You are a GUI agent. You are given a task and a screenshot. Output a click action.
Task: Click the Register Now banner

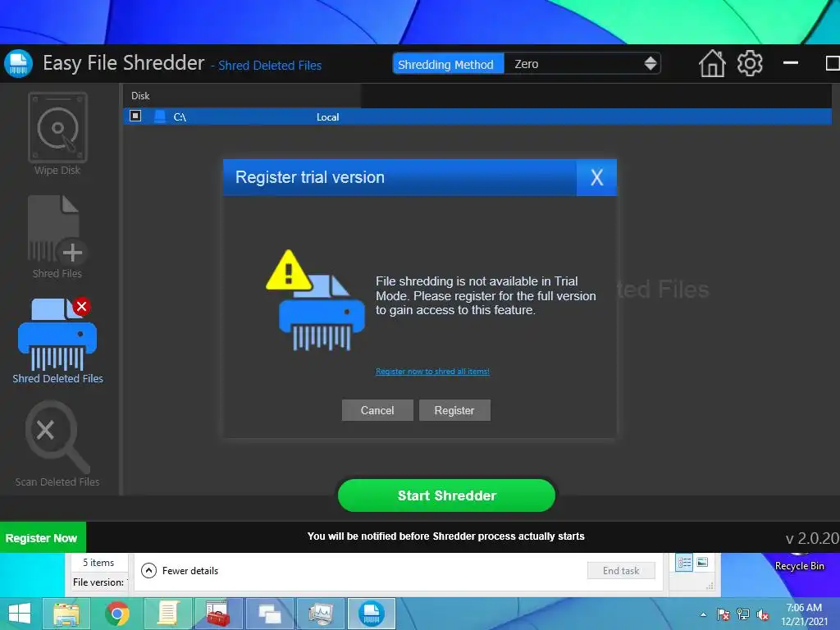tap(43, 538)
